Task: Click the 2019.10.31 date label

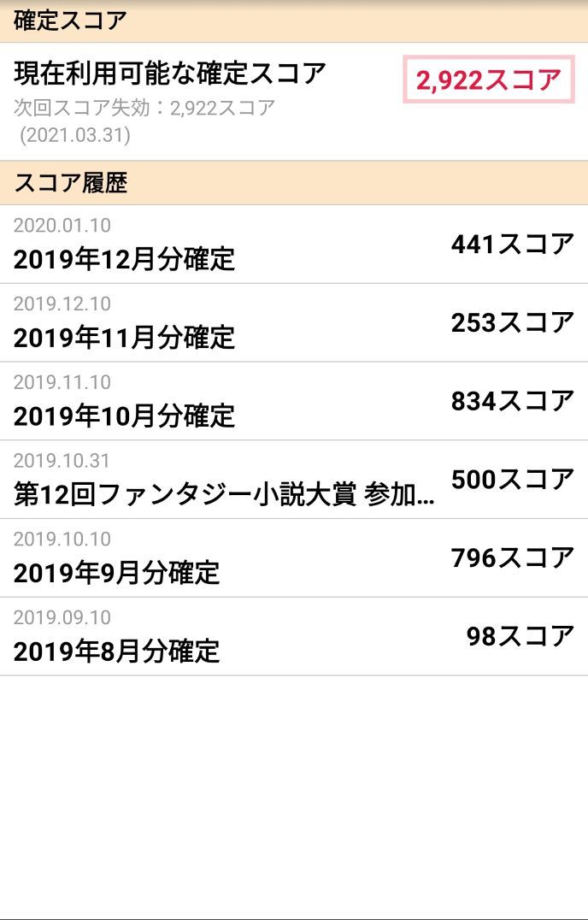Action: coord(62,461)
